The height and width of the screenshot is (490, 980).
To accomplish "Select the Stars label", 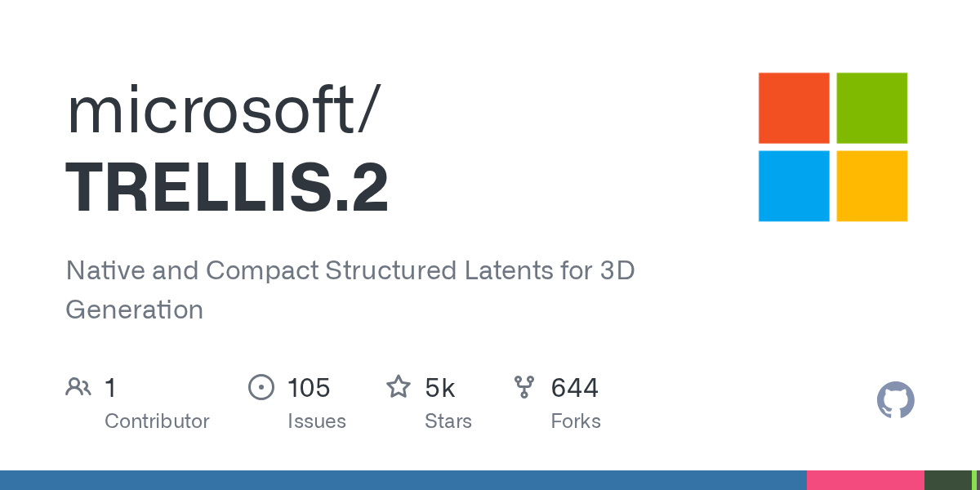I will pos(448,421).
